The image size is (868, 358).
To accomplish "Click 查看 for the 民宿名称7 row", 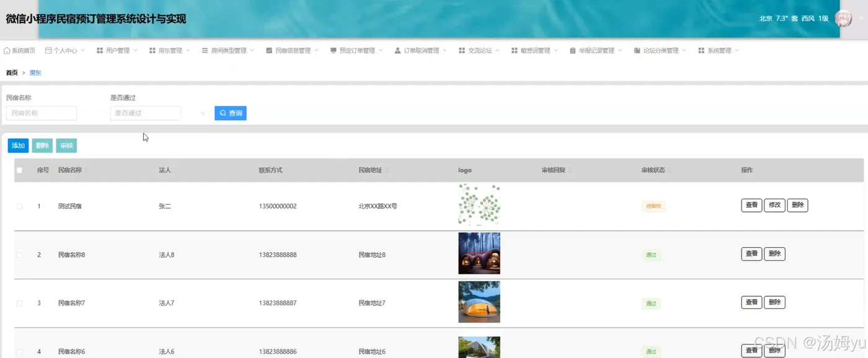I will tap(751, 302).
